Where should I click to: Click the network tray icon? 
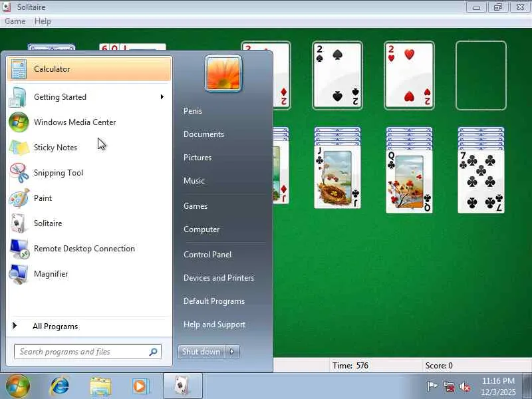tap(448, 386)
